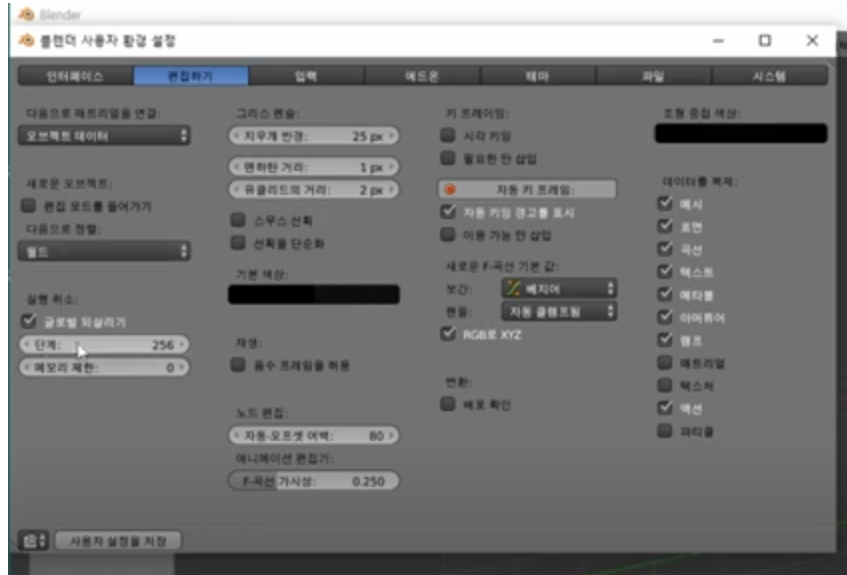The width and height of the screenshot is (847, 575).
Task: Open the 오브젝트 데이터 material link dropdown
Action: [104, 136]
